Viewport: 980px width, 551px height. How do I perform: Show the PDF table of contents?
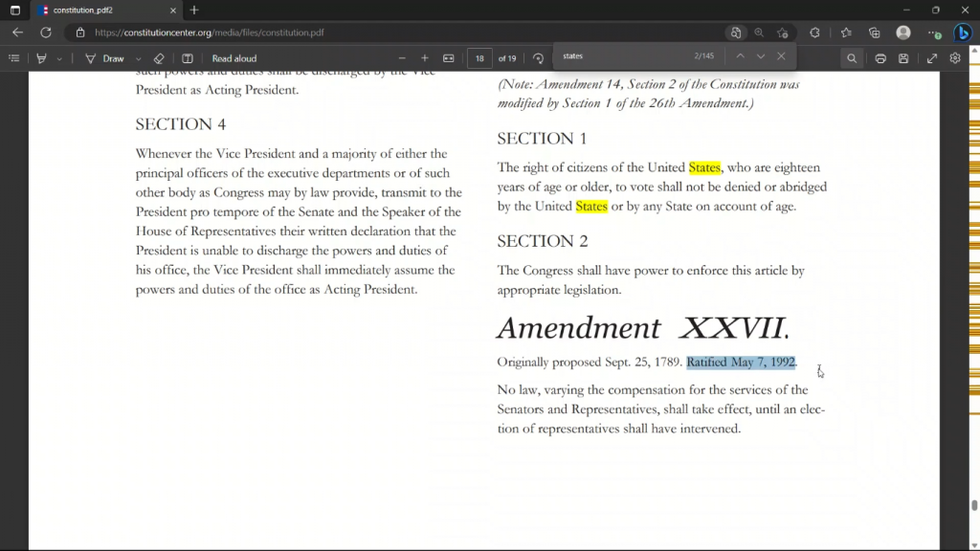(13, 58)
